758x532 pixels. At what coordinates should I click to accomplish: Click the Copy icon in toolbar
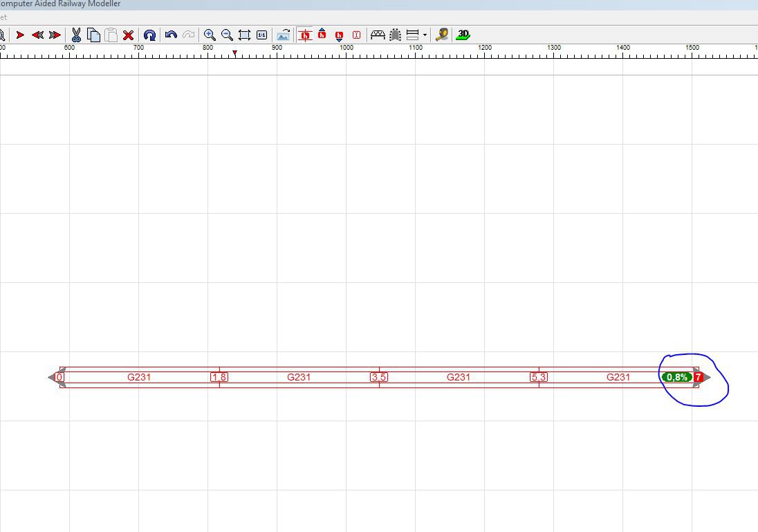[94, 35]
